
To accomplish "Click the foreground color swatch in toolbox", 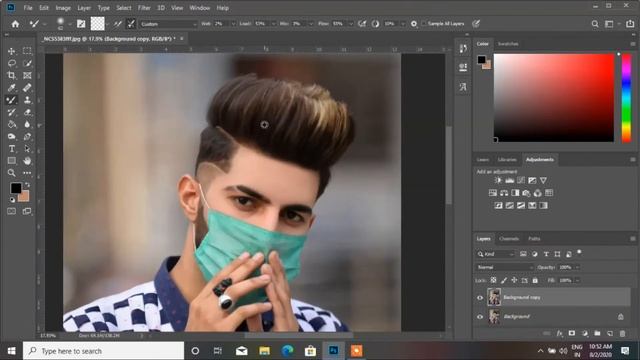I will 16,188.
